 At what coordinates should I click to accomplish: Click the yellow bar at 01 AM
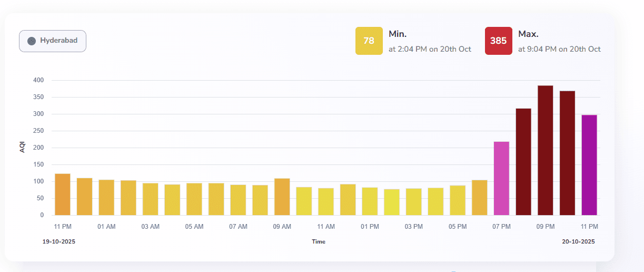[106, 197]
